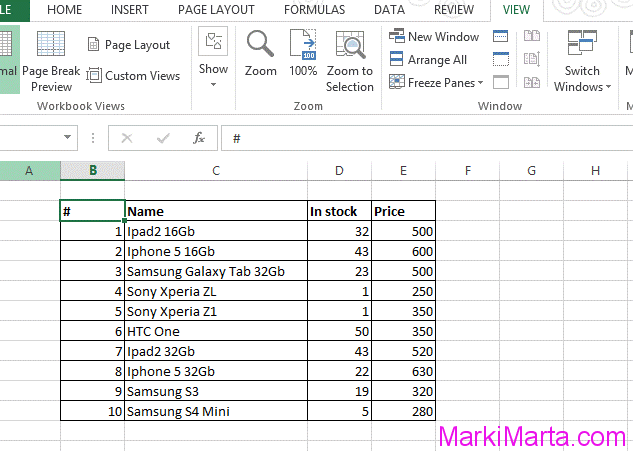Select In stock cell 50
Viewport: 633px width, 451px height.
(x=340, y=331)
